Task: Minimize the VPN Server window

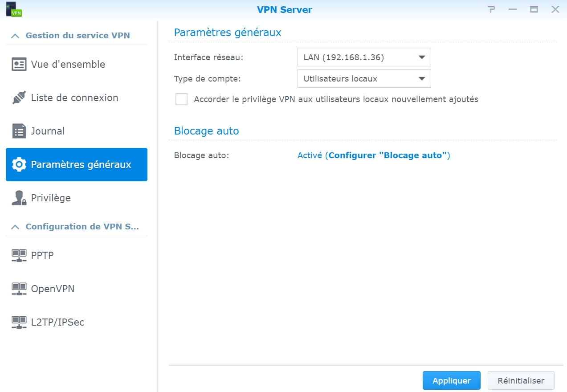Action: (513, 9)
